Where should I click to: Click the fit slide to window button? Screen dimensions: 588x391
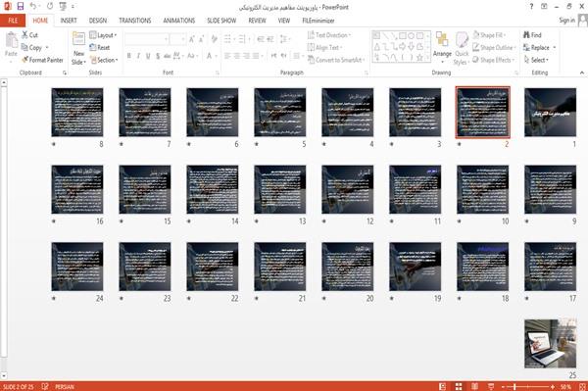pyautogui.click(x=582, y=386)
